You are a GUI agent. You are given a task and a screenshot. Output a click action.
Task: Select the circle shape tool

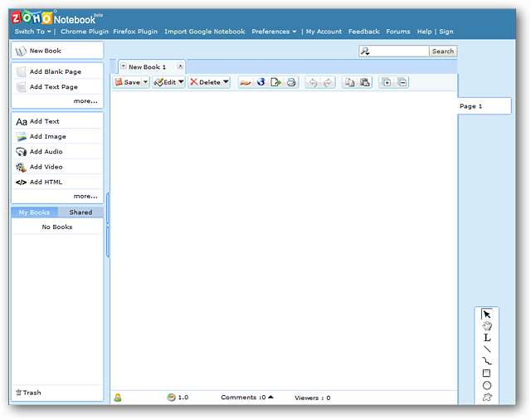pyautogui.click(x=487, y=385)
